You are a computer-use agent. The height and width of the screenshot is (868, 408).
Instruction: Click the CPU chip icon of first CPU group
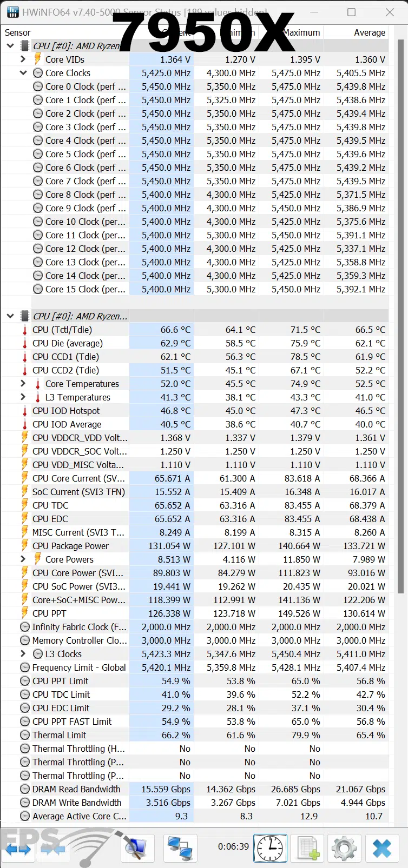click(x=25, y=46)
